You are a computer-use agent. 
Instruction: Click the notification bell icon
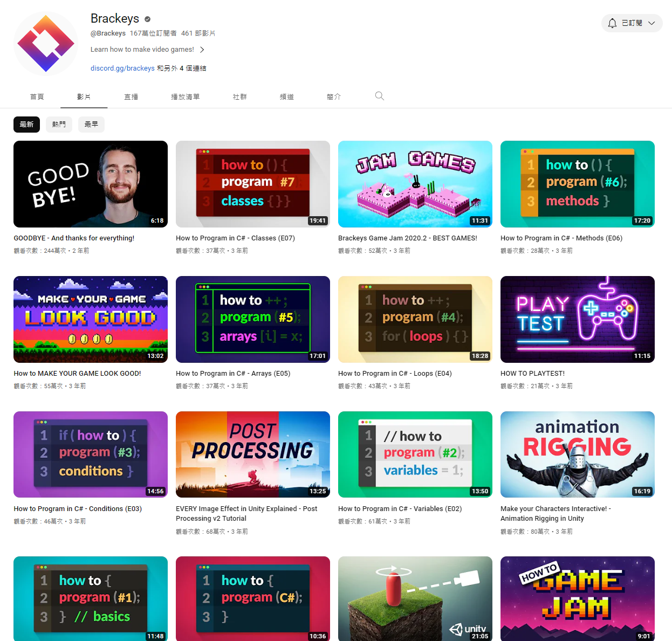612,23
